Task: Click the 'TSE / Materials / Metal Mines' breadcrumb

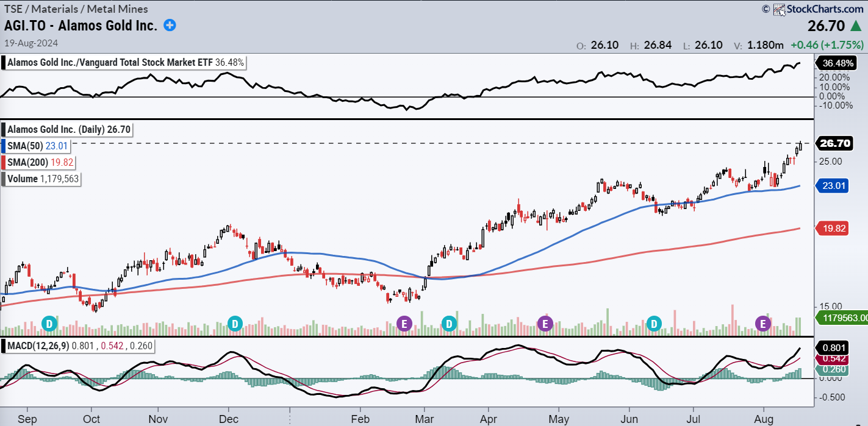Action: (x=76, y=9)
